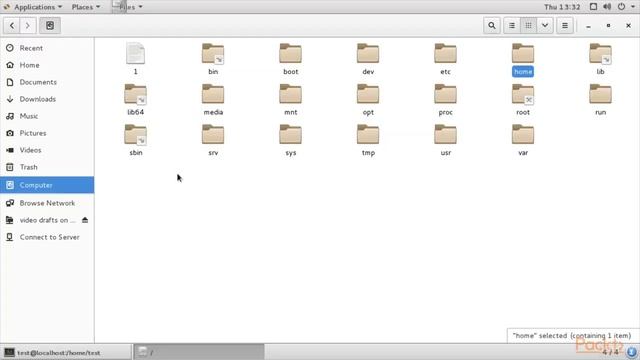
Task: Select the media folder
Action: (x=213, y=99)
